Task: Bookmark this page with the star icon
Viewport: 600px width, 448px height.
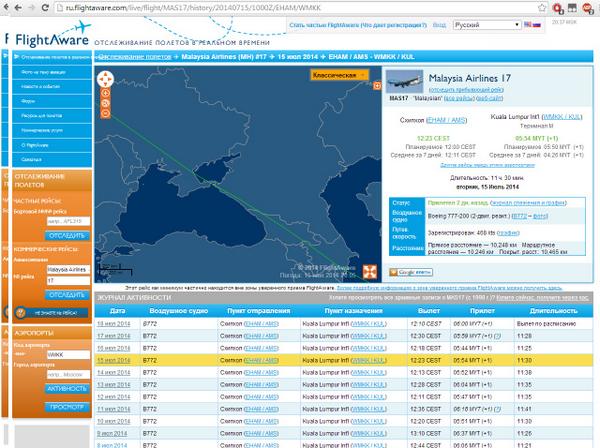Action: click(542, 8)
